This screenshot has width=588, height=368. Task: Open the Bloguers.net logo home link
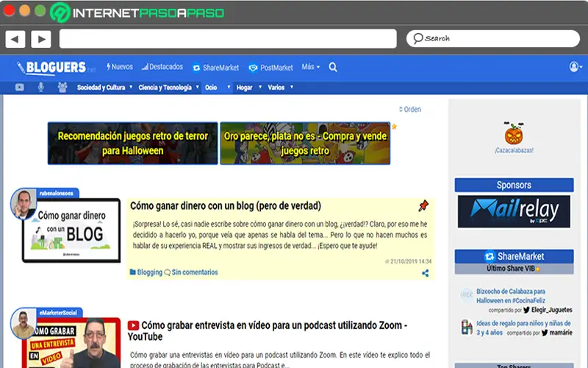click(56, 68)
